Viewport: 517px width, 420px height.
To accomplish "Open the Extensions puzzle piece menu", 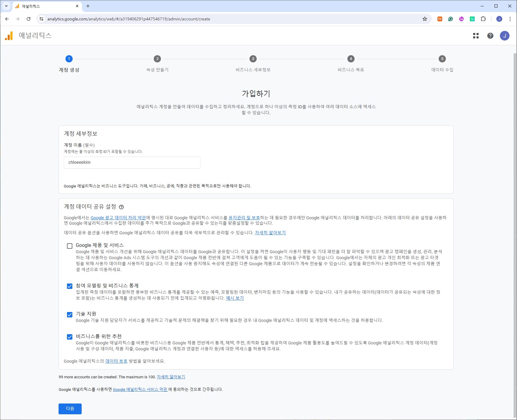I will pyautogui.click(x=483, y=19).
